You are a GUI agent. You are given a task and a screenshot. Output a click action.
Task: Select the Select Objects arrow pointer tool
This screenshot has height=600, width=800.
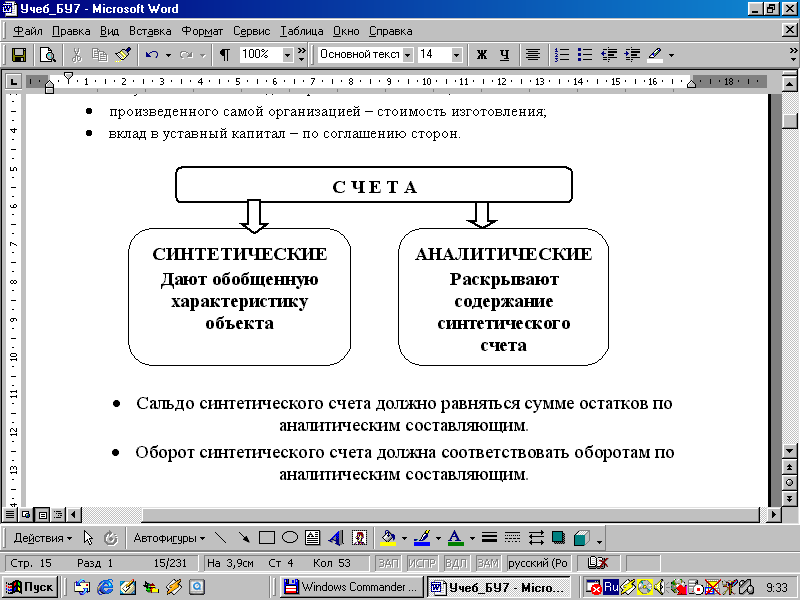coord(88,538)
